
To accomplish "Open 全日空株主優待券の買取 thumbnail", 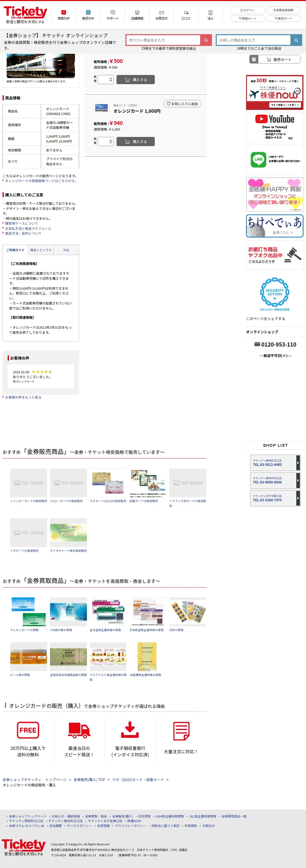I will pyautogui.click(x=108, y=612).
